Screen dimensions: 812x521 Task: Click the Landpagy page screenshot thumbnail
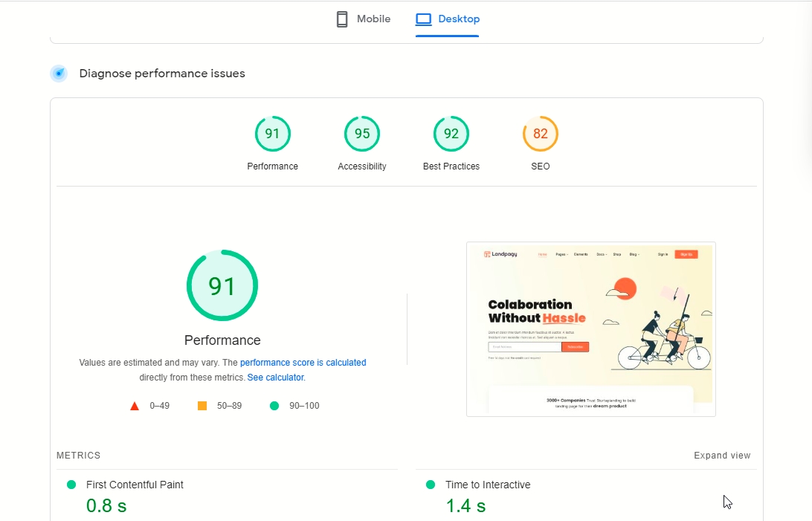(591, 329)
